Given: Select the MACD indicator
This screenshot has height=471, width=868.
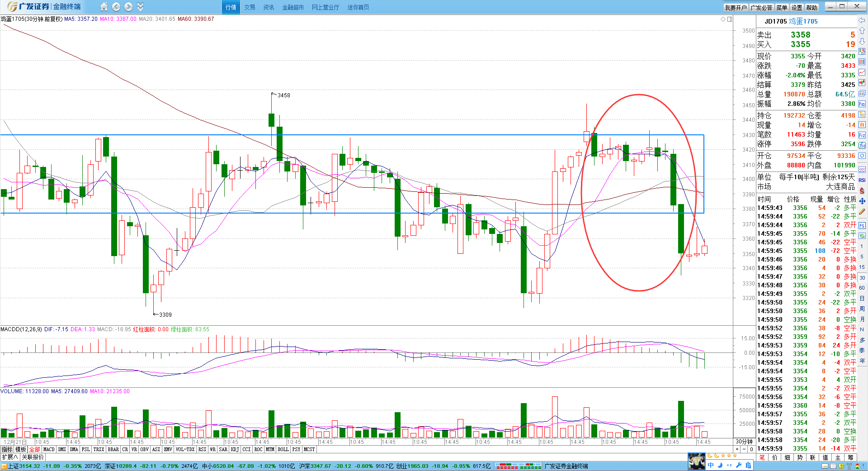Looking at the screenshot, I should [49, 449].
